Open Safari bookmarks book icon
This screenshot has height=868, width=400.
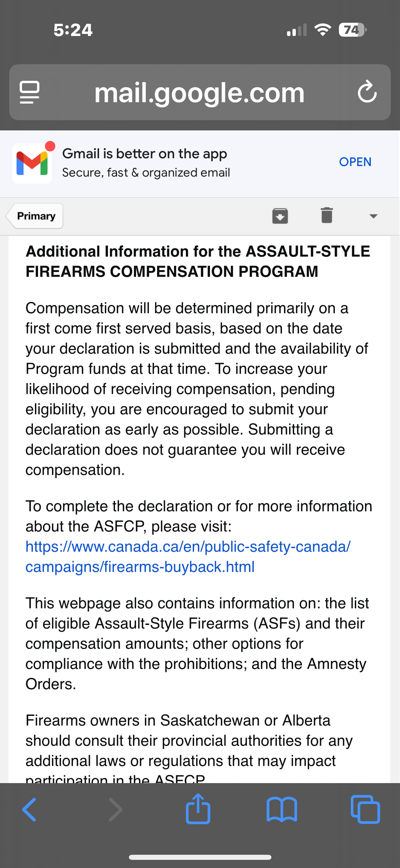282,810
